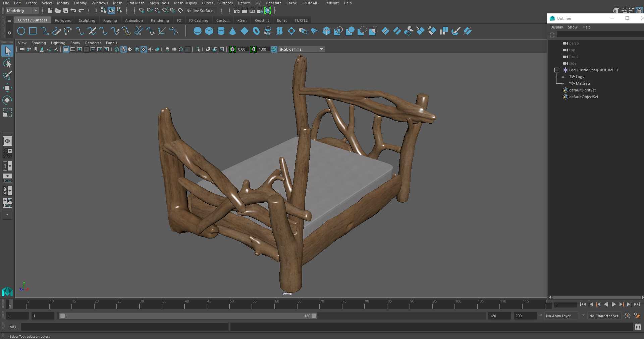
Task: Activate the Rotate tool
Action: (7, 100)
